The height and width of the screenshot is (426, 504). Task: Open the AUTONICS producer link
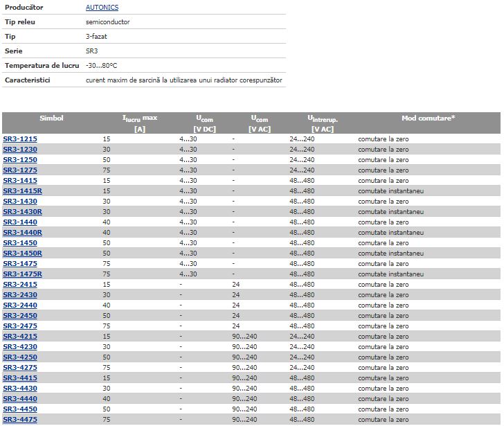pyautogui.click(x=102, y=8)
